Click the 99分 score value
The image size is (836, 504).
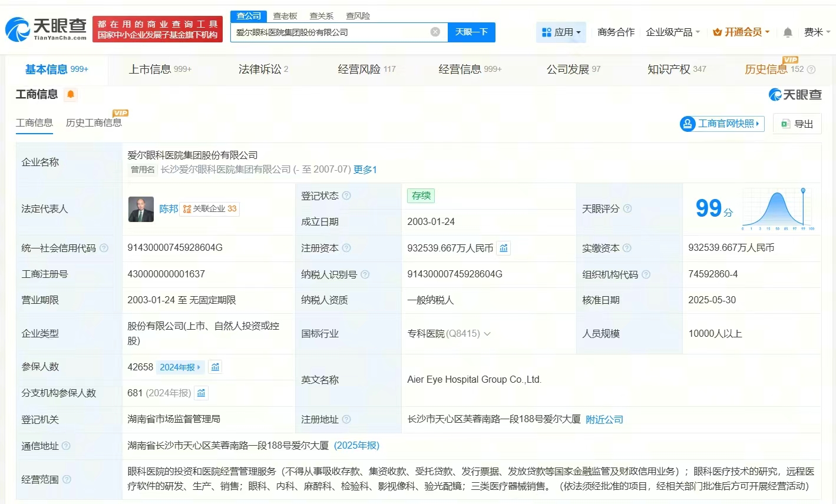pos(714,208)
